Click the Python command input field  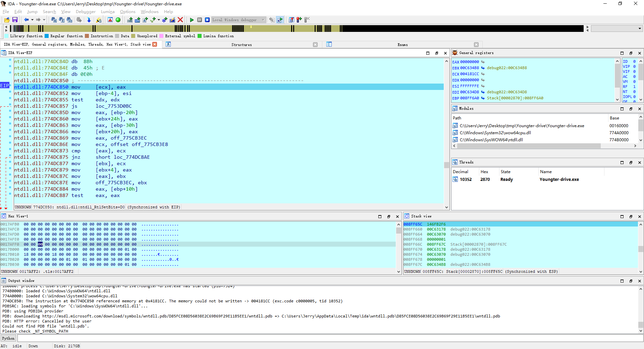pos(330,338)
